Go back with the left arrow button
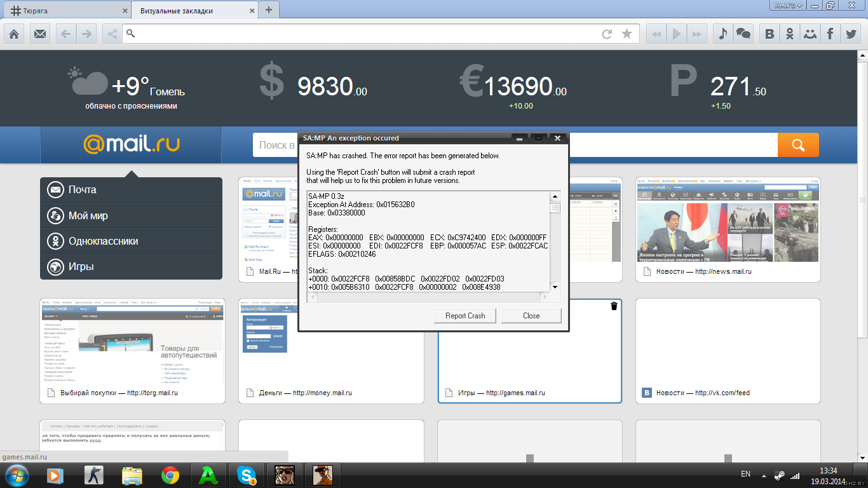Viewport: 868px width, 488px height. click(65, 34)
